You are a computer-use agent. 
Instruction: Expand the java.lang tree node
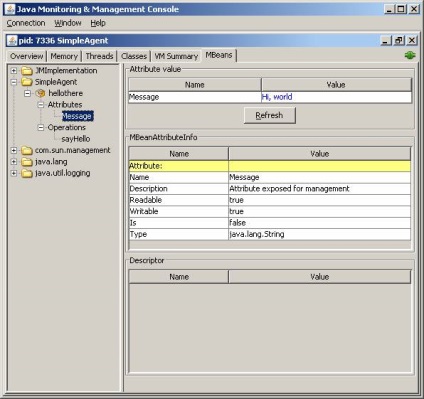(x=14, y=162)
